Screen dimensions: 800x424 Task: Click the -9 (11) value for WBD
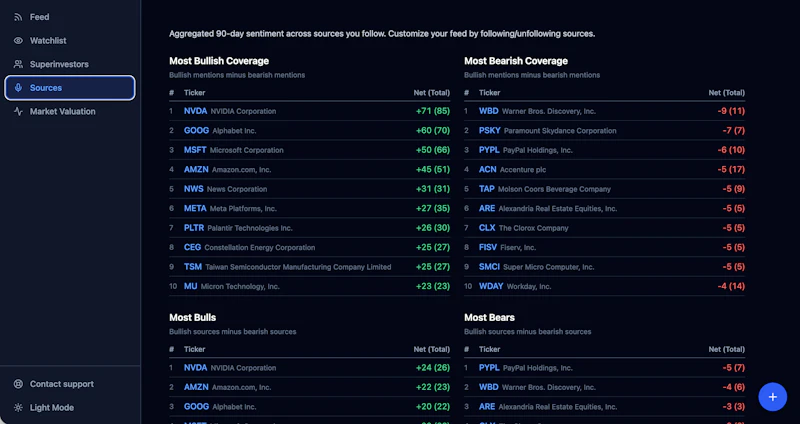click(731, 111)
